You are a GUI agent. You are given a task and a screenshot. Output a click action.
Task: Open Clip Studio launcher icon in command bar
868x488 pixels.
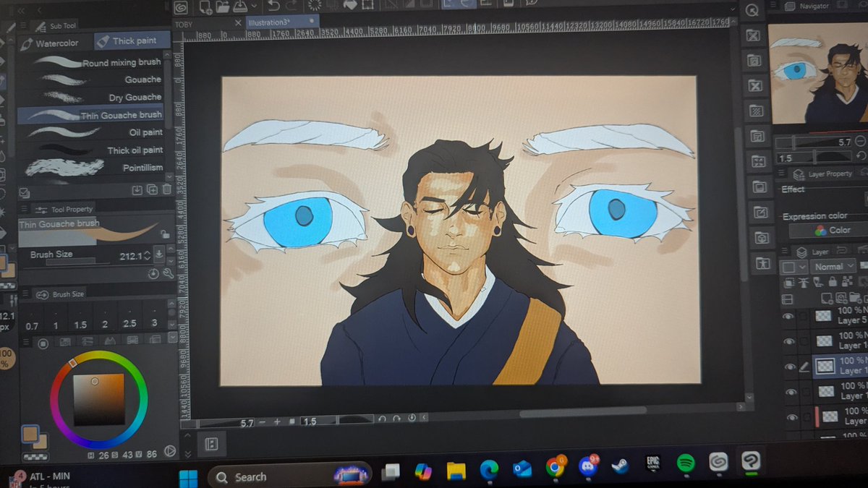pyautogui.click(x=181, y=7)
